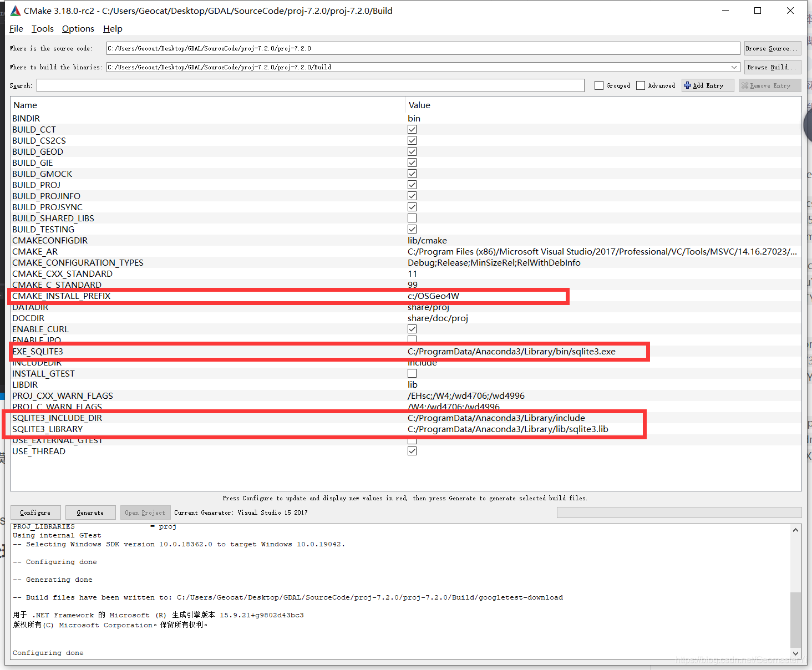Click the sqlite3.lib path value
This screenshot has height=670, width=812.
pos(508,429)
